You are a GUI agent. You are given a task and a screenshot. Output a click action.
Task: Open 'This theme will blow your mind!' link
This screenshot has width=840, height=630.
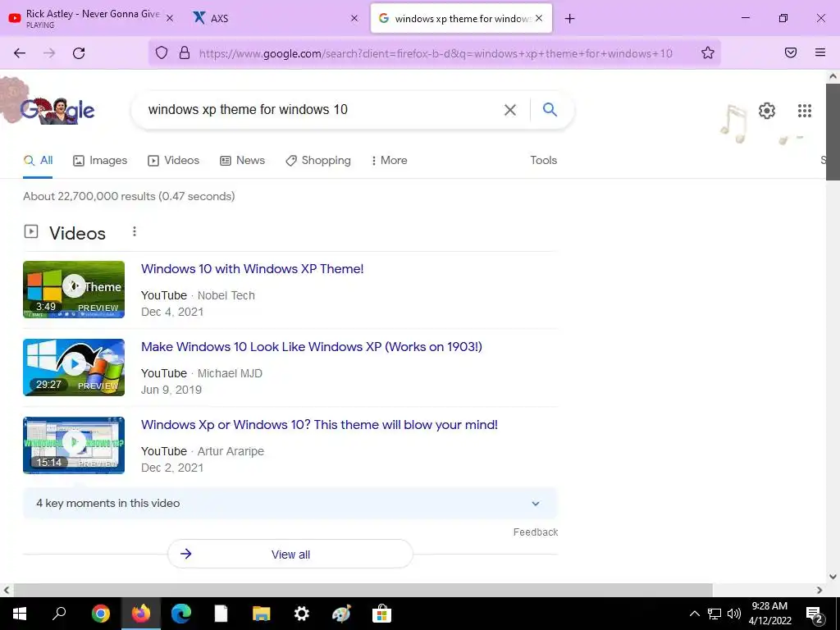click(x=319, y=424)
